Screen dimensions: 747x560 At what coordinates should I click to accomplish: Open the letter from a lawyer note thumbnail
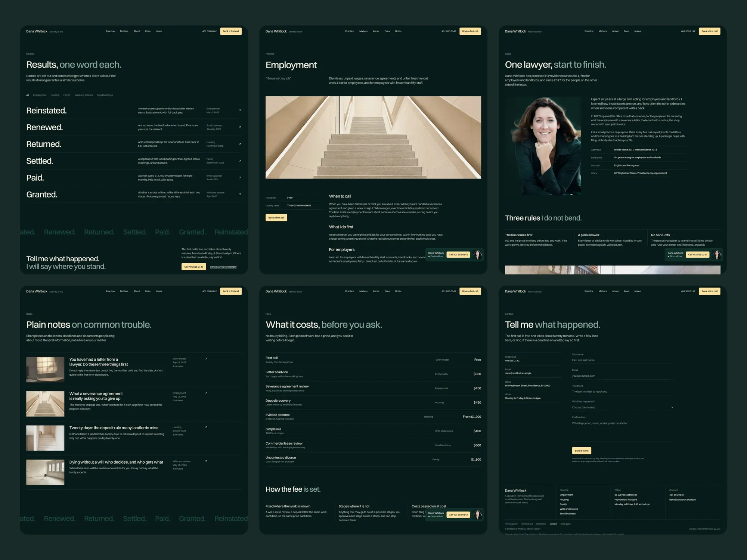45,370
